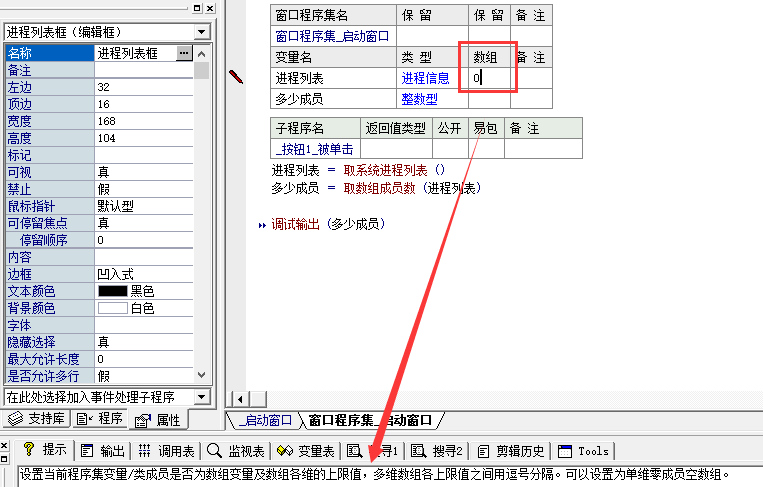Open the 变量表 variables panel
This screenshot has height=487, width=763.
pos(306,450)
